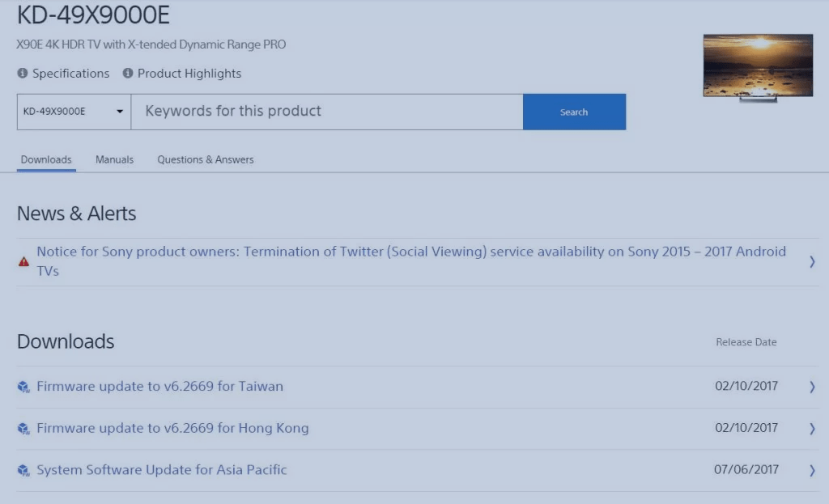Click the download icon for Hong Kong firmware

23,429
